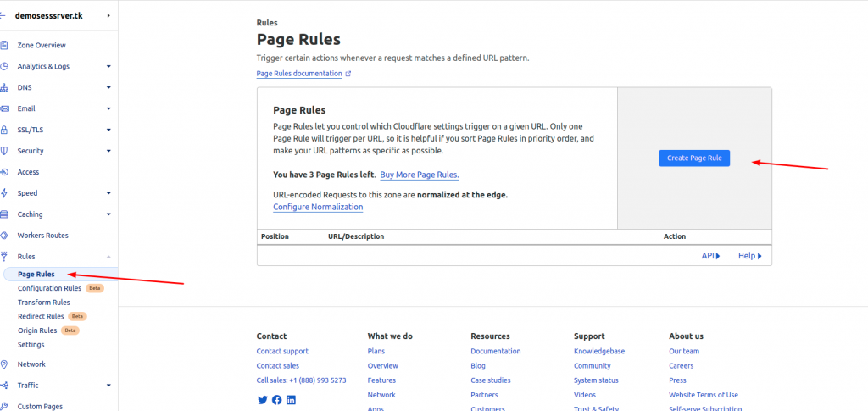Open the Blog footer link
The image size is (868, 411).
tap(478, 365)
